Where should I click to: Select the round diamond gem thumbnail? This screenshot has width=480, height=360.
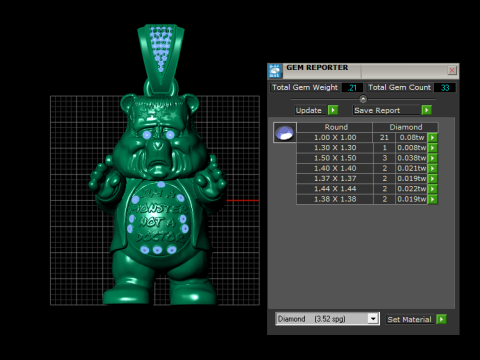click(285, 133)
